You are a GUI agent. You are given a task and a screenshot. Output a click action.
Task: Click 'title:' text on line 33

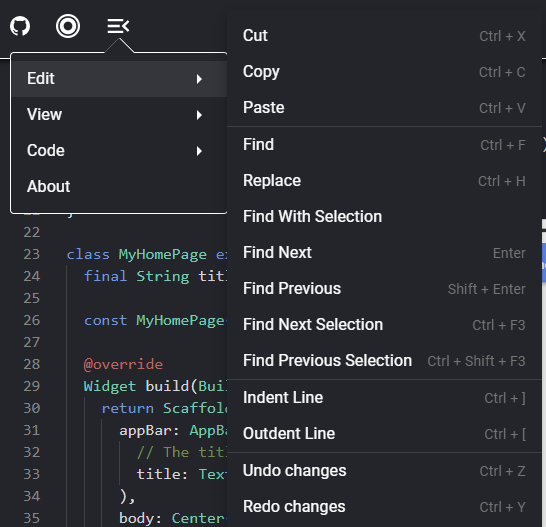click(162, 474)
